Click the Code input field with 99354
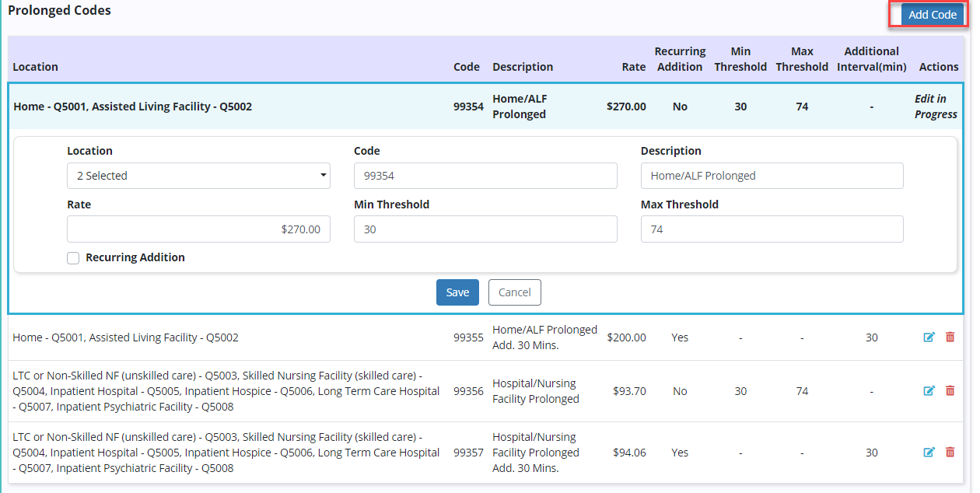This screenshot has width=980, height=493. (x=485, y=176)
